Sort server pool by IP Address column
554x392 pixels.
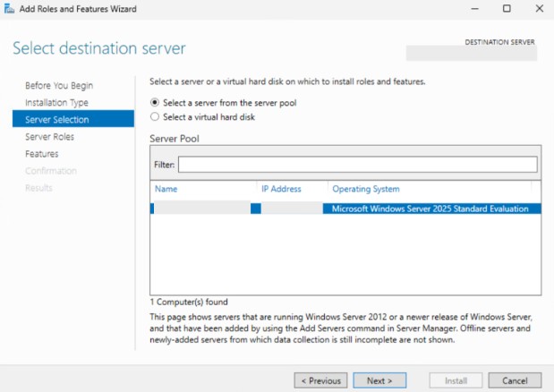click(281, 190)
